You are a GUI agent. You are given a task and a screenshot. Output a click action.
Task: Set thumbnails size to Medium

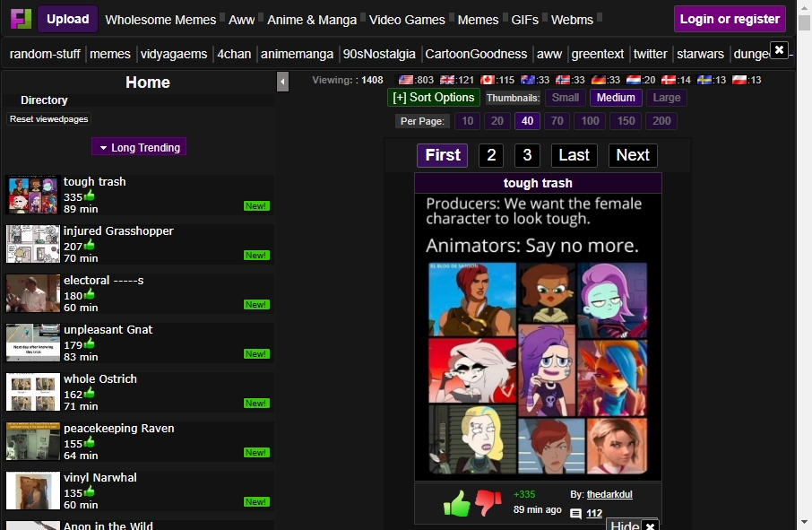(615, 98)
